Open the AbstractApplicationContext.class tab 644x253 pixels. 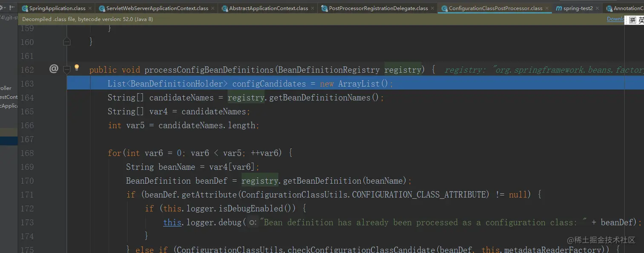pyautogui.click(x=268, y=8)
